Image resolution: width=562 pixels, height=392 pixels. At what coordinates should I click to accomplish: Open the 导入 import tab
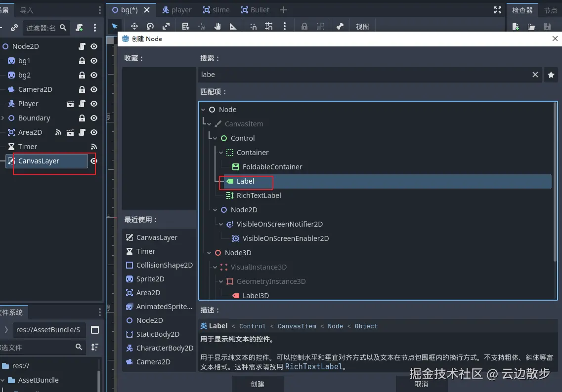(x=27, y=10)
